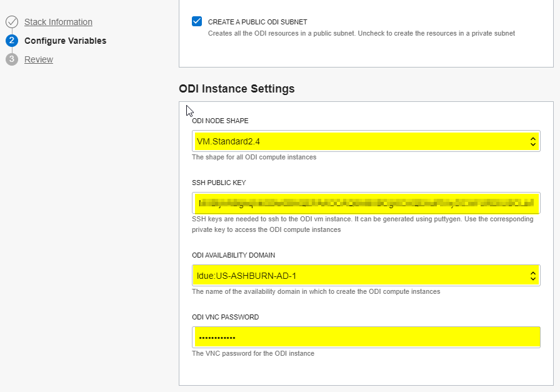Uncheck the Create a Public ODI Subnet checkbox

tap(197, 22)
